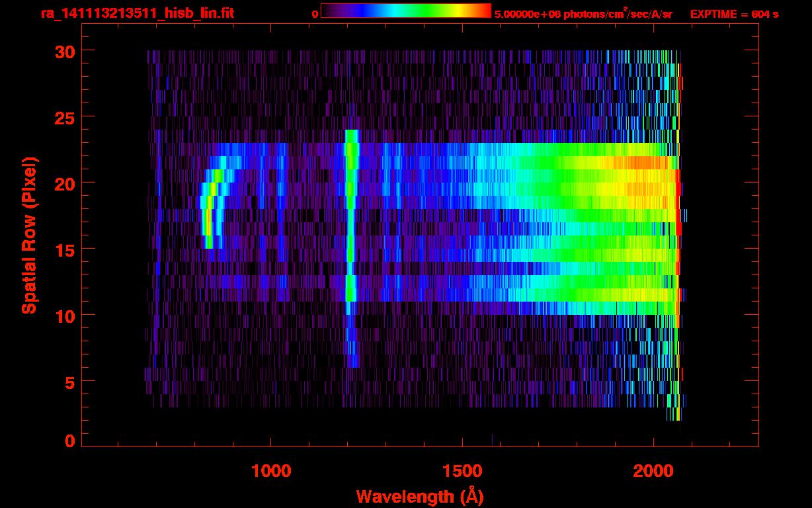Image resolution: width=812 pixels, height=508 pixels.
Task: Click the y-axis tick label 10
Action: click(x=63, y=316)
